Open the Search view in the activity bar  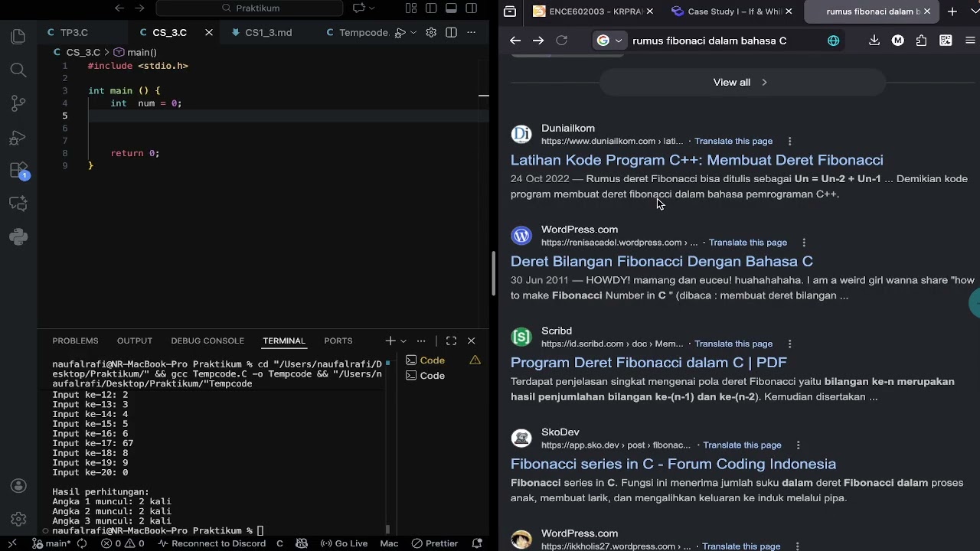point(18,70)
